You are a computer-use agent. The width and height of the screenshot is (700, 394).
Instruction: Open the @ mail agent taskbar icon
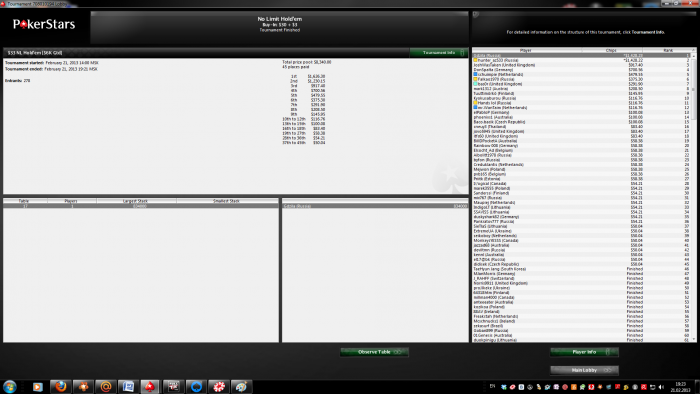pyautogui.click(x=106, y=386)
